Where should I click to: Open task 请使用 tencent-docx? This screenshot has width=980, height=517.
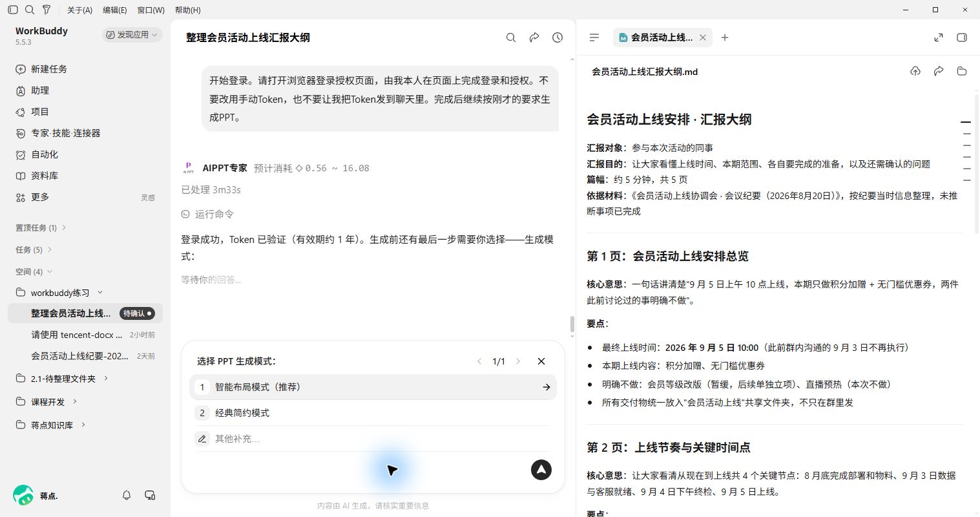point(85,335)
